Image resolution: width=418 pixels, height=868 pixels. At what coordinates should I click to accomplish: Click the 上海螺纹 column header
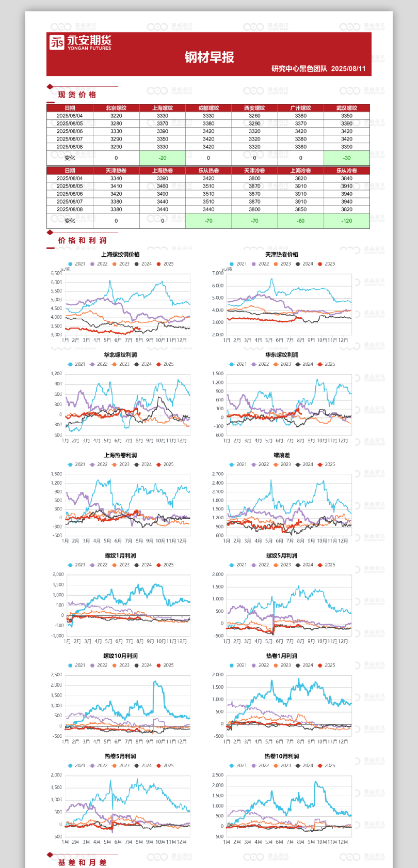click(x=163, y=108)
